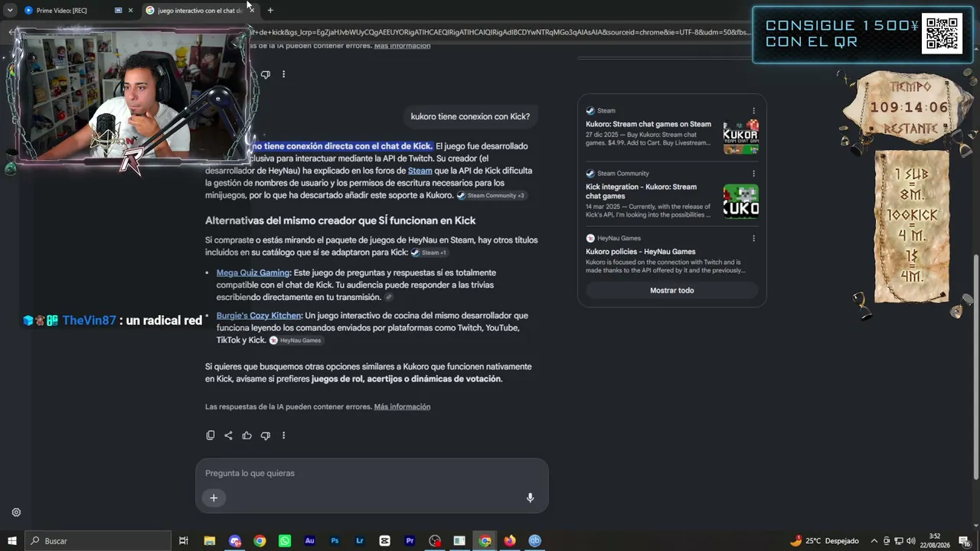Expand the Steam +1 sources chip
Image resolution: width=980 pixels, height=551 pixels.
(x=429, y=253)
